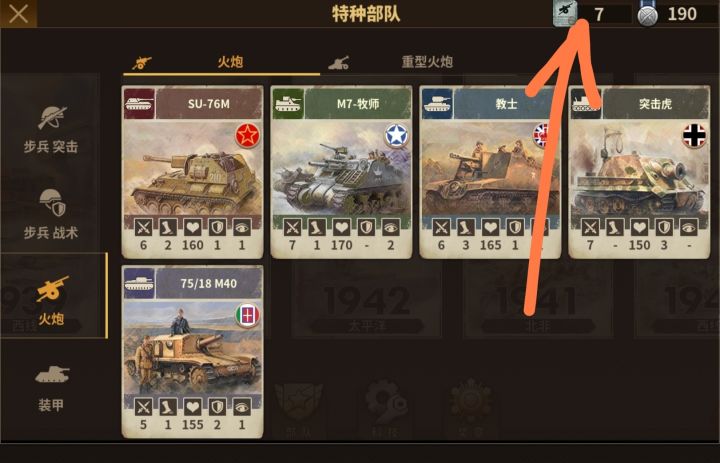The image size is (720, 463).
Task: Open the 突击虎 unit card
Action: point(639,172)
